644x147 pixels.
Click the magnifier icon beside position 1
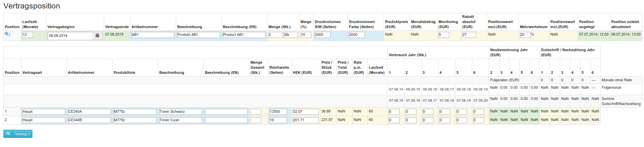tap(6, 34)
